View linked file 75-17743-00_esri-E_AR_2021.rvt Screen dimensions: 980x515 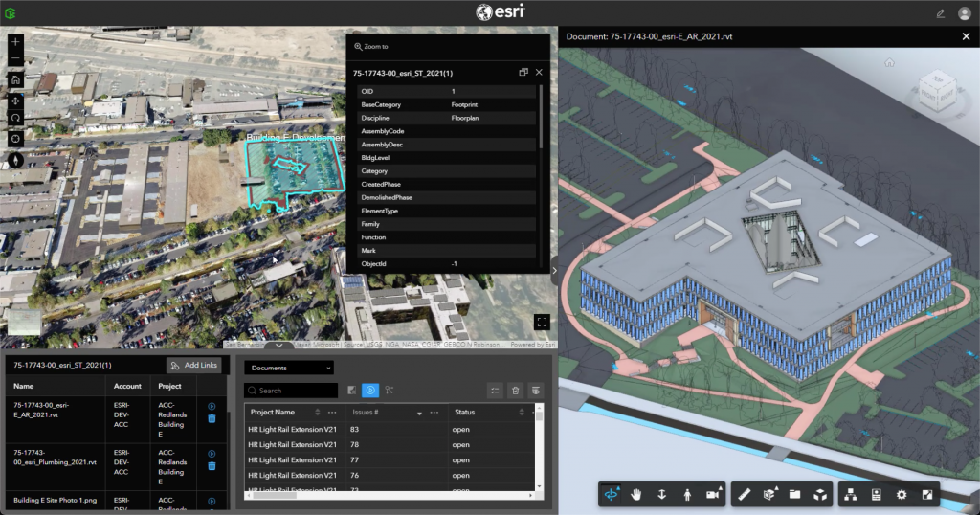pos(212,406)
